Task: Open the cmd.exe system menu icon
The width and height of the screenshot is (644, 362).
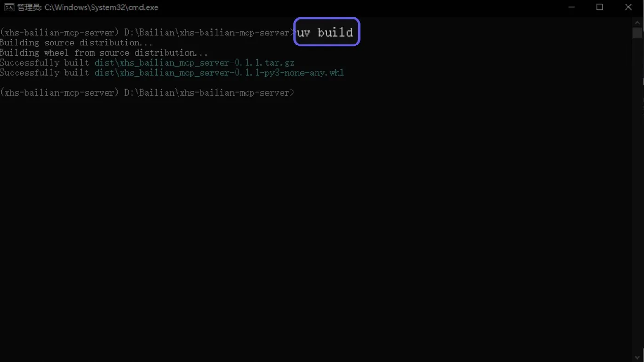Action: pyautogui.click(x=9, y=7)
